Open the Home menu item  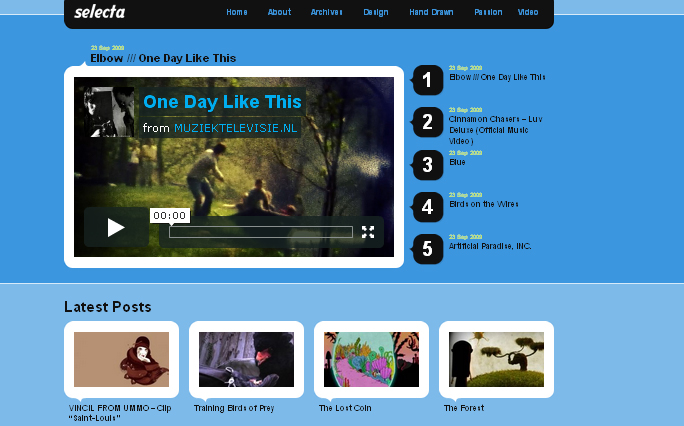[x=237, y=12]
